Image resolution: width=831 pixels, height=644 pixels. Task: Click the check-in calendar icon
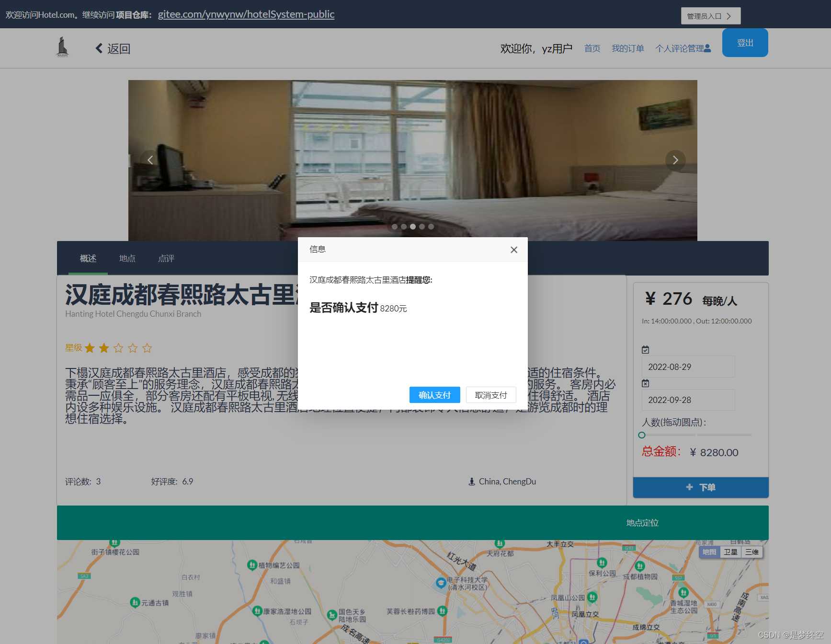pyautogui.click(x=646, y=350)
